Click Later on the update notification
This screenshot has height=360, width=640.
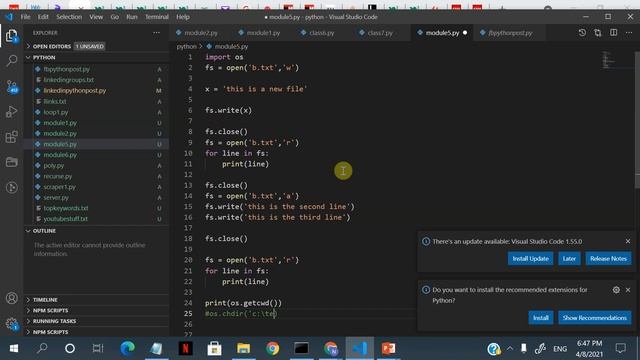click(569, 259)
